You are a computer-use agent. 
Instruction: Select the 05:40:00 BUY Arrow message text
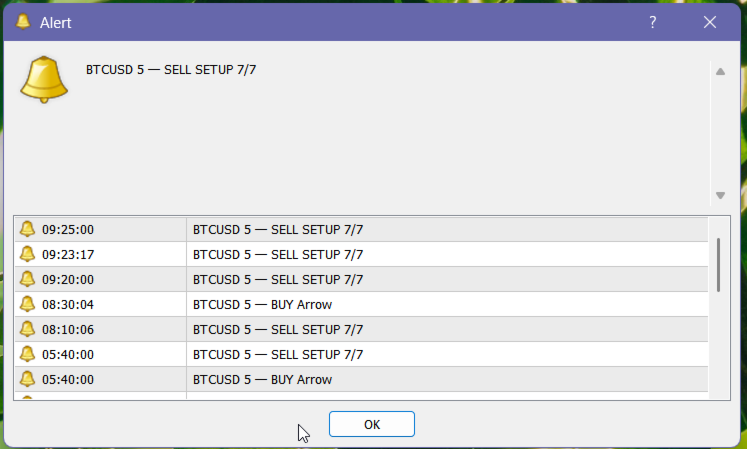262,379
